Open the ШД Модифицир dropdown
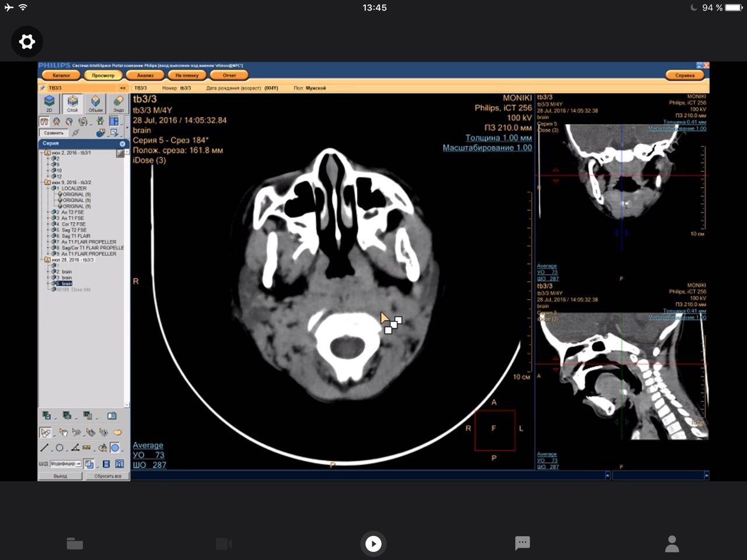 point(65,464)
